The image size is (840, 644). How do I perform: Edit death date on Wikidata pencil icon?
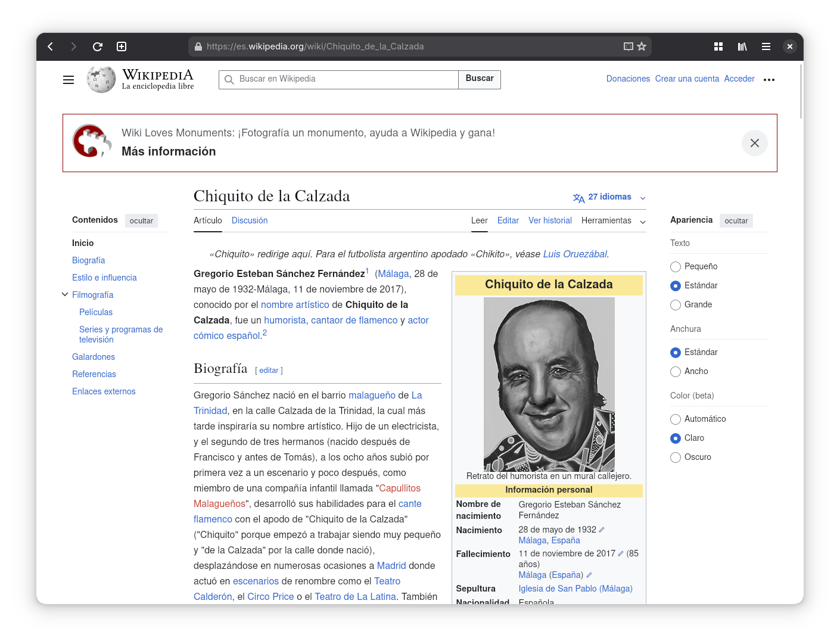tap(621, 553)
